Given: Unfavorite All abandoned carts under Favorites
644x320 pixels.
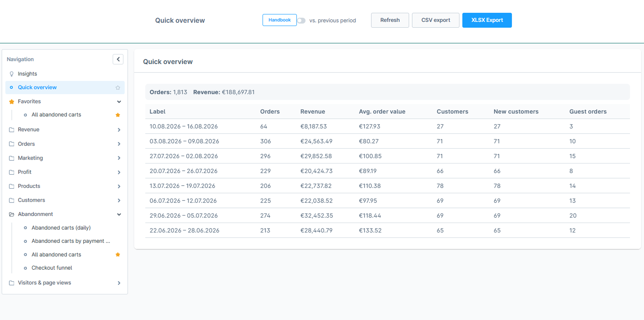Looking at the screenshot, I should [118, 115].
